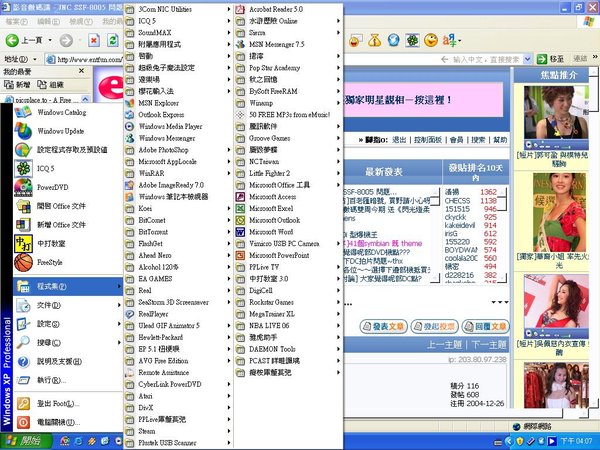Open MSN Explorer program

tap(179, 103)
